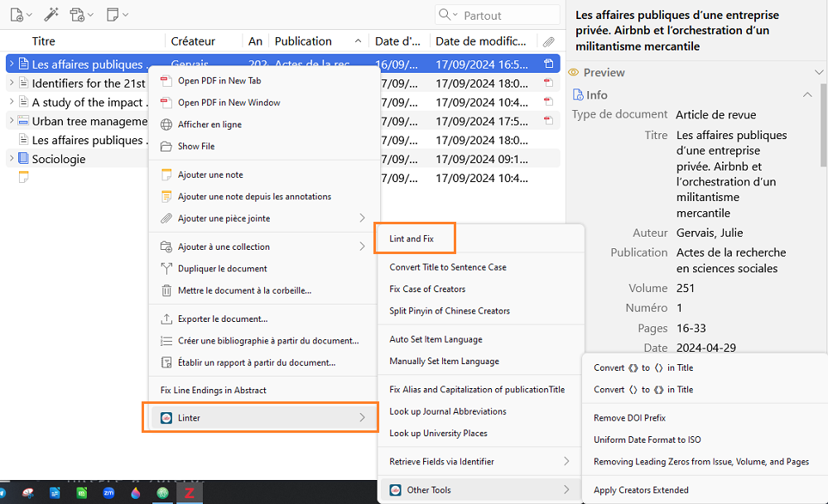
Task: Open LibreOffice Calc from the taskbar
Action: click(x=81, y=493)
